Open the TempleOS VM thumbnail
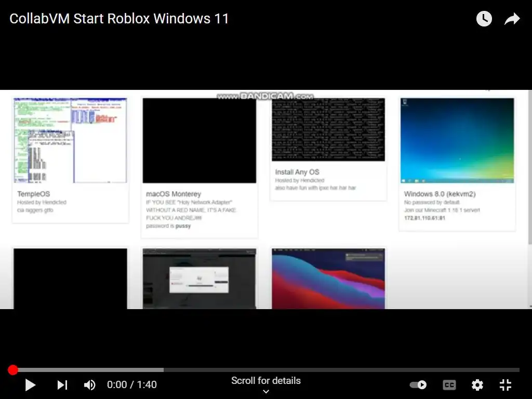Viewport: 532px width, 399px height. [x=70, y=140]
